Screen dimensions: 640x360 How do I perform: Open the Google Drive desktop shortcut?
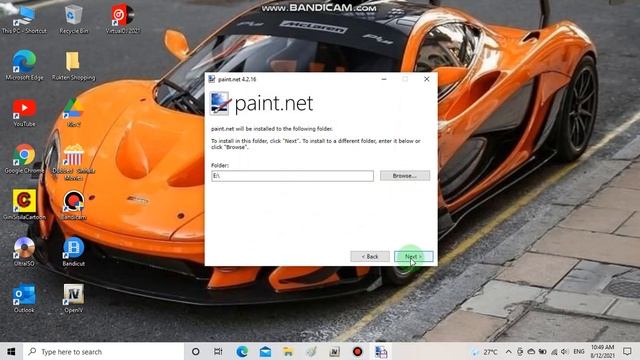(x=73, y=113)
